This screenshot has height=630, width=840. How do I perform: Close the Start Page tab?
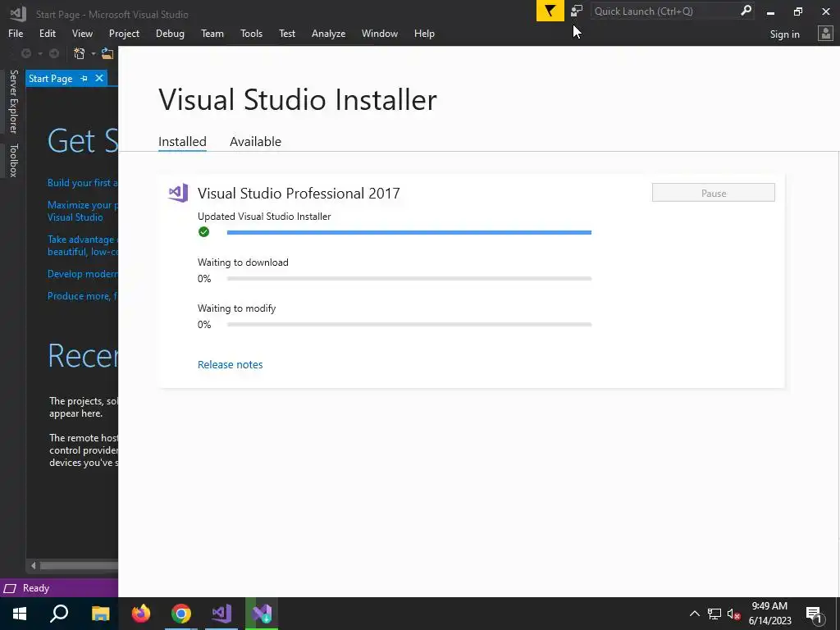coord(99,78)
